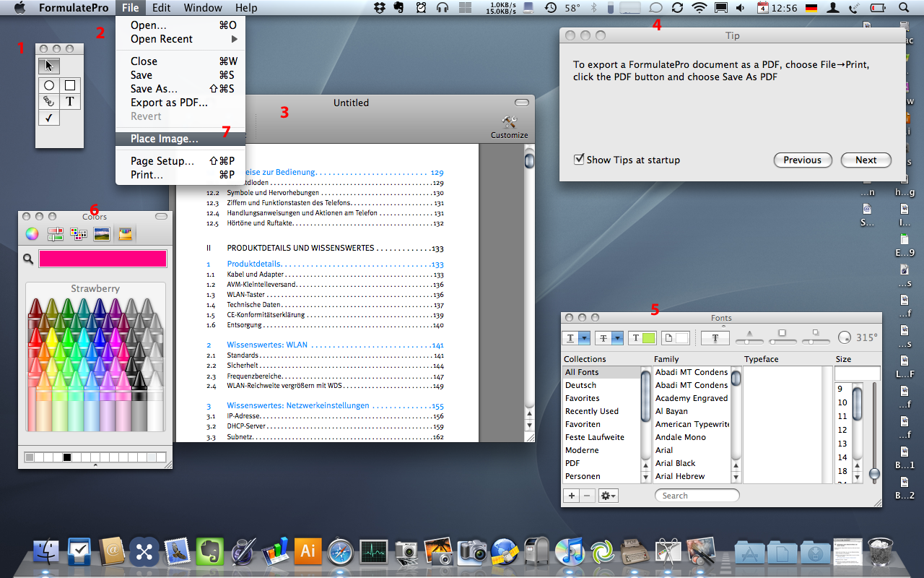This screenshot has height=578, width=924.
Task: Select the text T tool in palette
Action: pyautogui.click(x=70, y=101)
